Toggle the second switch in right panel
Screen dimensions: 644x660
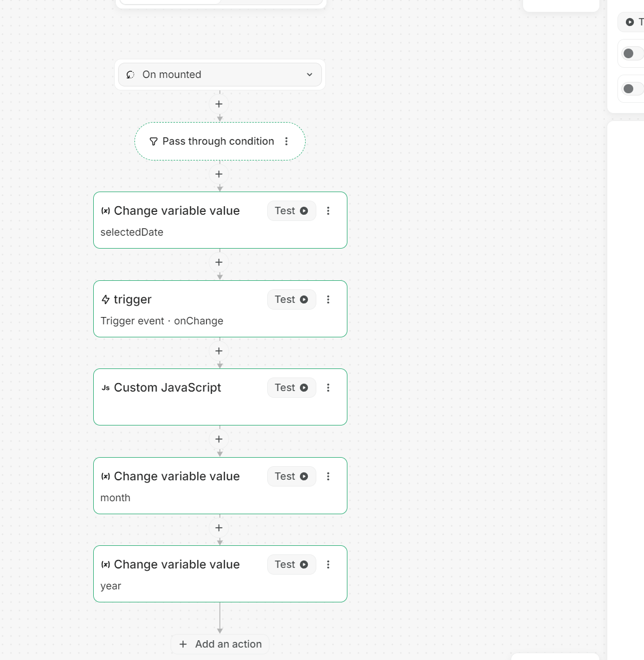(x=631, y=89)
